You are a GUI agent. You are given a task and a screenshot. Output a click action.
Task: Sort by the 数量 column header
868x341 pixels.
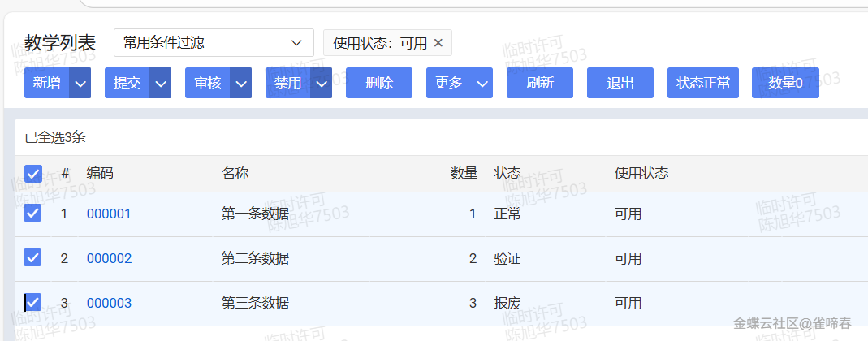coord(464,174)
